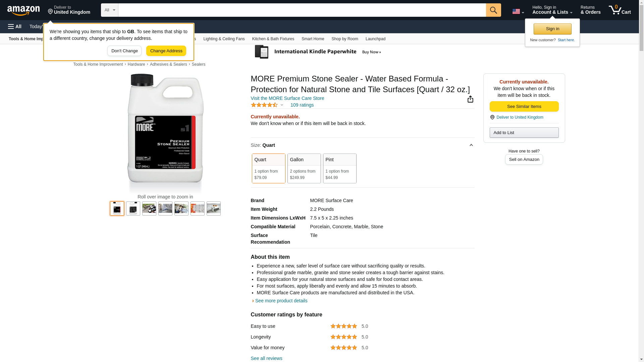This screenshot has width=644, height=362.
Task: Click the share icon near product title
Action: coord(470,99)
